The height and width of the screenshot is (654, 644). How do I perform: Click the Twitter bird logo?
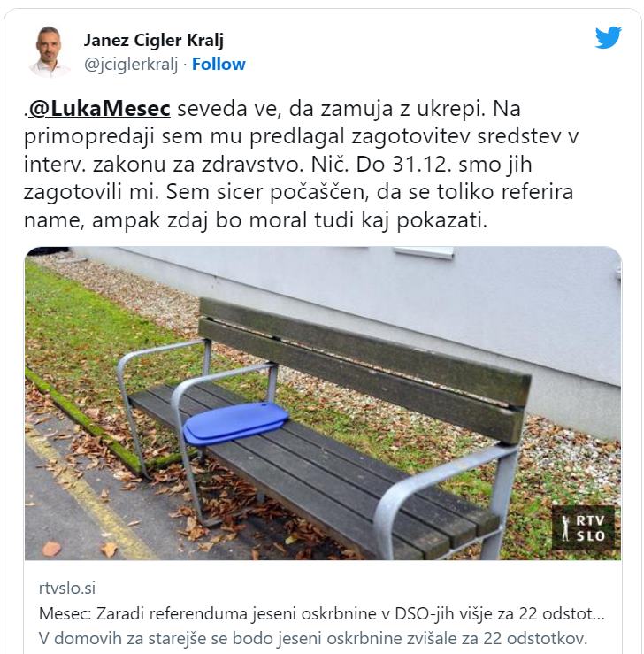coord(608,38)
